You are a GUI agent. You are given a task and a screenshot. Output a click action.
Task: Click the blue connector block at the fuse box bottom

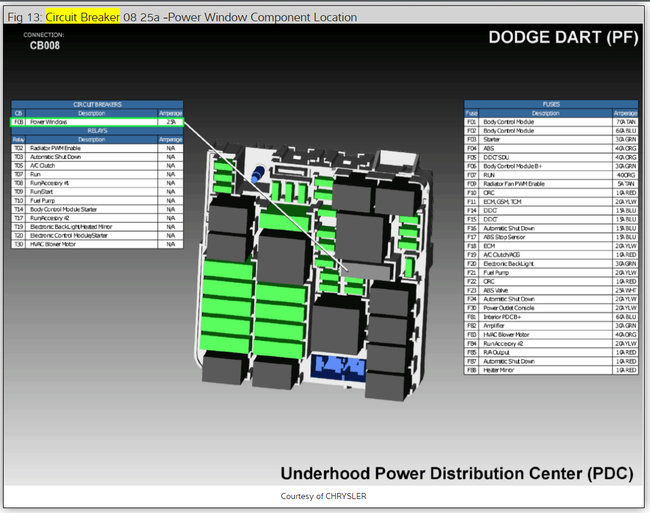click(x=338, y=367)
